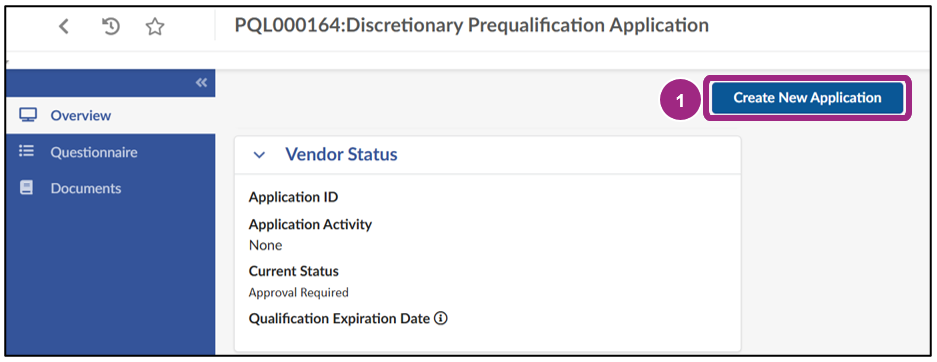The image size is (937, 362).
Task: Collapse the sidebar with double chevron icon
Action: click(x=201, y=83)
